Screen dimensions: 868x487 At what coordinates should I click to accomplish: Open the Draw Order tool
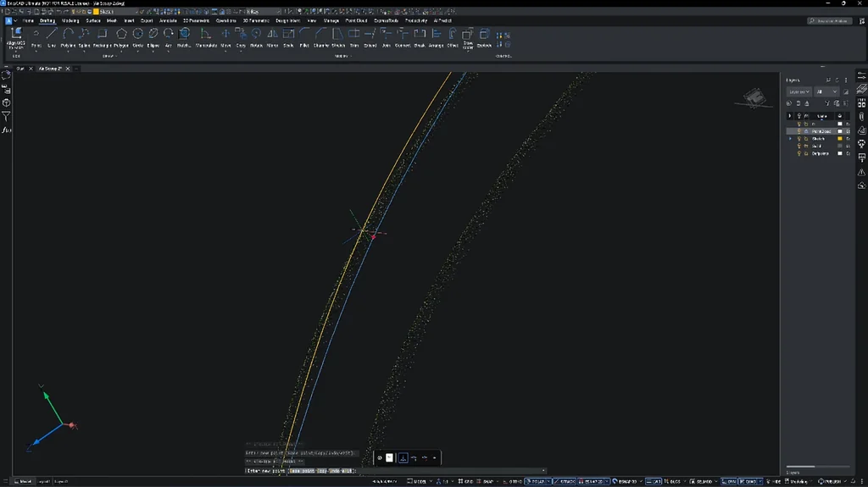pos(468,39)
